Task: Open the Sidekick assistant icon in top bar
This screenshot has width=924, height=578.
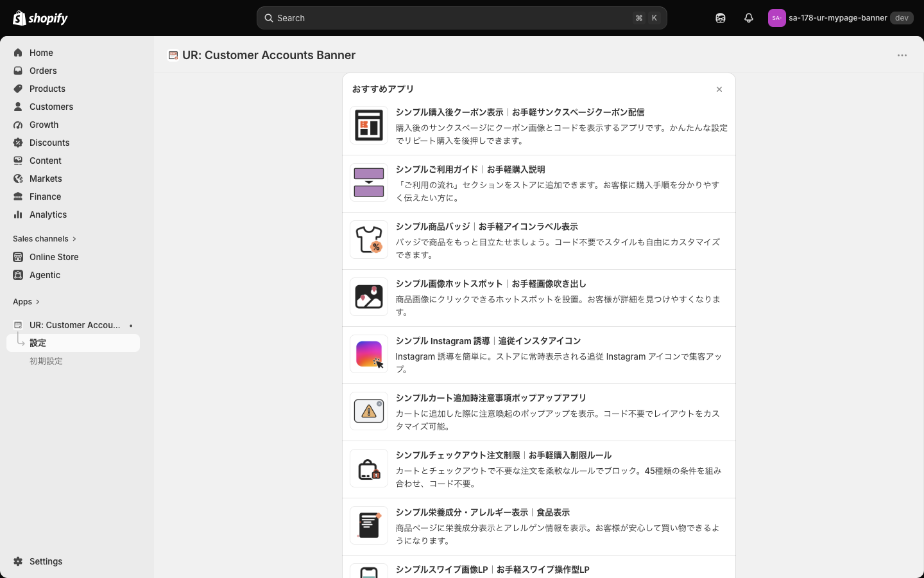Action: [x=721, y=18]
